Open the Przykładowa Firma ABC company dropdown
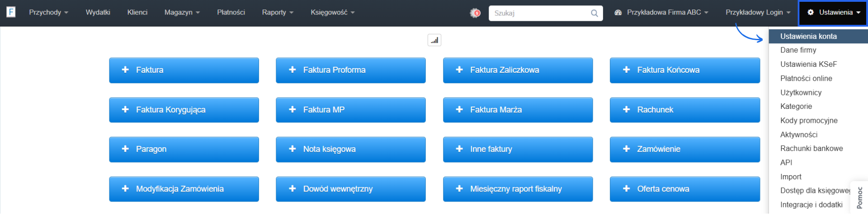Viewport: 868px width, 215px height. point(661,12)
